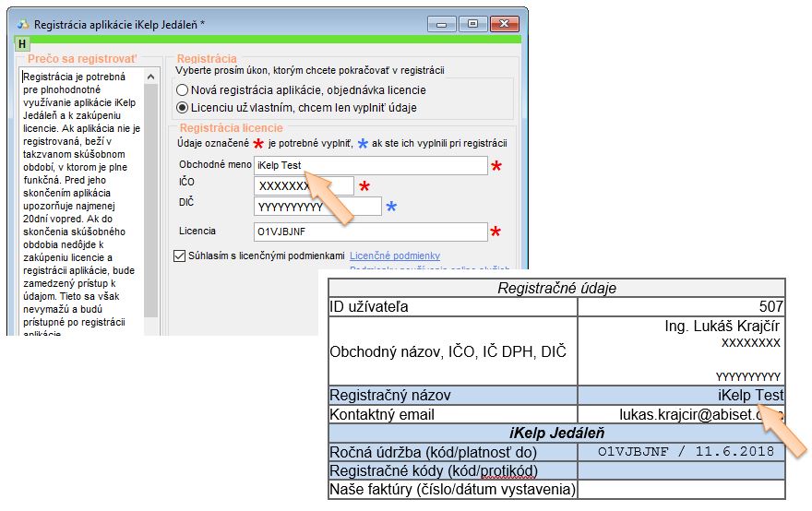The image size is (812, 511).
Task: Click the Registračný názov table label
Action: 390,395
